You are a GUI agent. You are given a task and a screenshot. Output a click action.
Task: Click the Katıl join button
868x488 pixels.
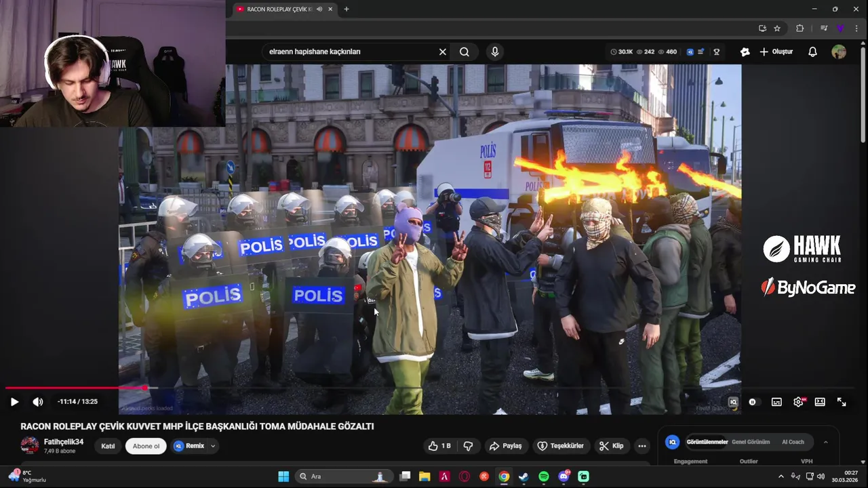point(108,446)
